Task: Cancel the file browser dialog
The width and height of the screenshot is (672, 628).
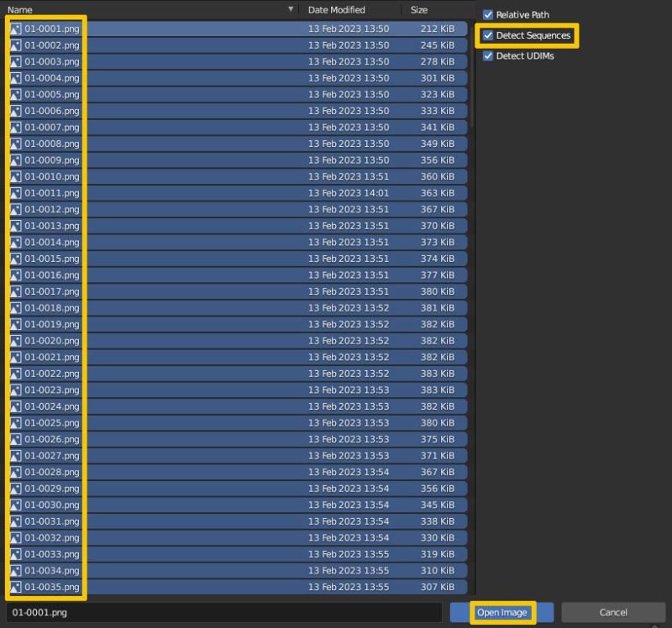Action: 613,613
